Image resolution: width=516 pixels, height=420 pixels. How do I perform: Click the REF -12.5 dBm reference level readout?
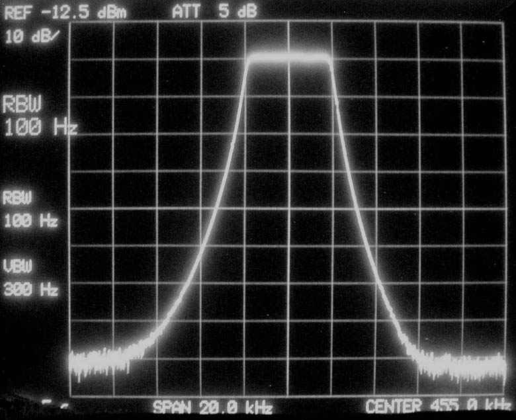(x=65, y=11)
